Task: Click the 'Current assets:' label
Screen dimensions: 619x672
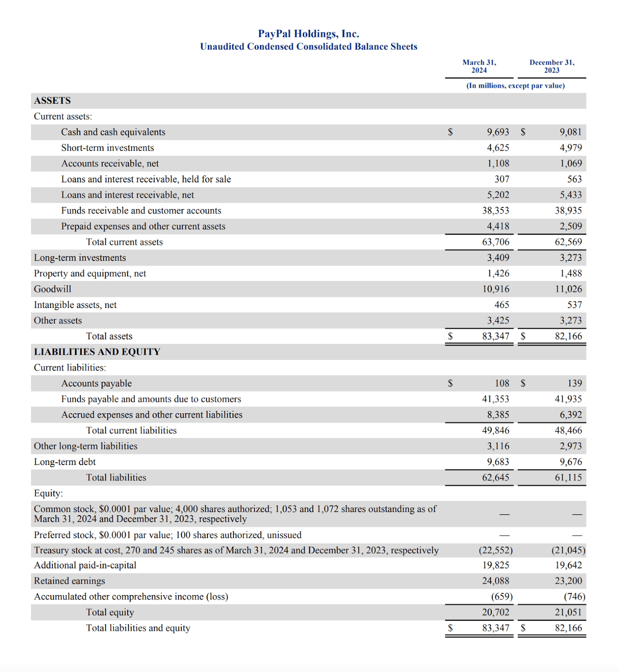Action: click(63, 117)
